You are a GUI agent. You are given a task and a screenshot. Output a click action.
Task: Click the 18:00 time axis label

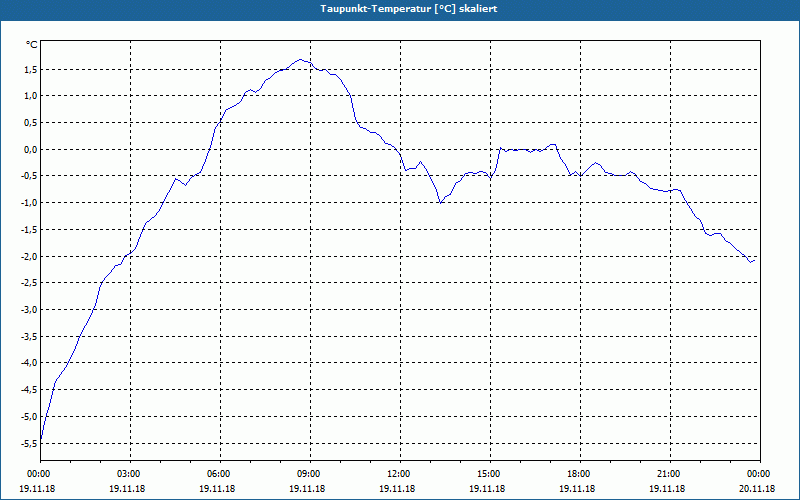coord(580,474)
